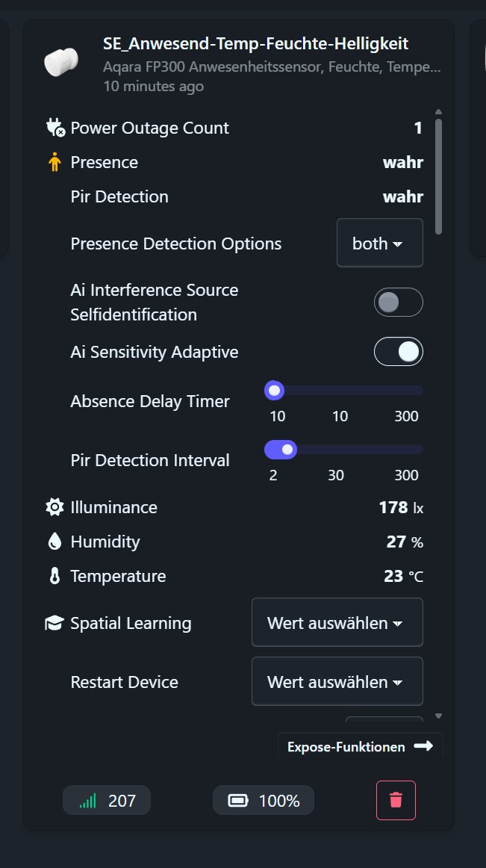This screenshot has width=486, height=868.
Task: Click the SE_Anwesend-Temp-Feuchte-Helligkeit device name
Action: tap(255, 45)
